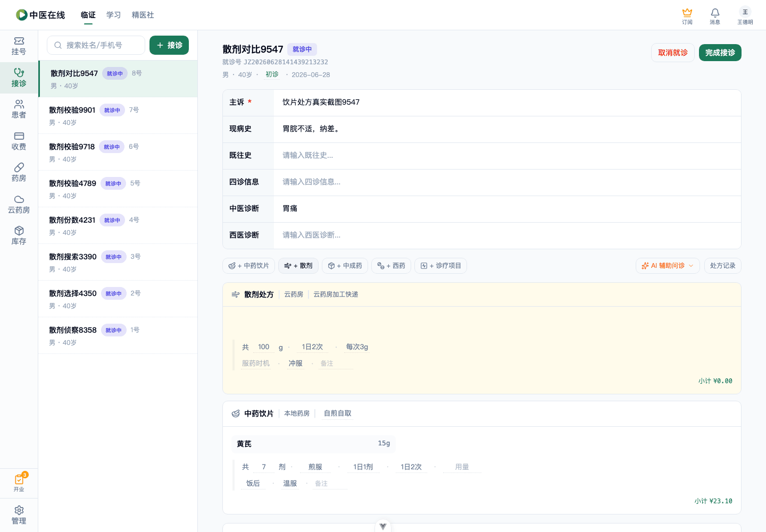Image resolution: width=766 pixels, height=532 pixels.
Task: Click the 既往史 input field
Action: coord(507,156)
